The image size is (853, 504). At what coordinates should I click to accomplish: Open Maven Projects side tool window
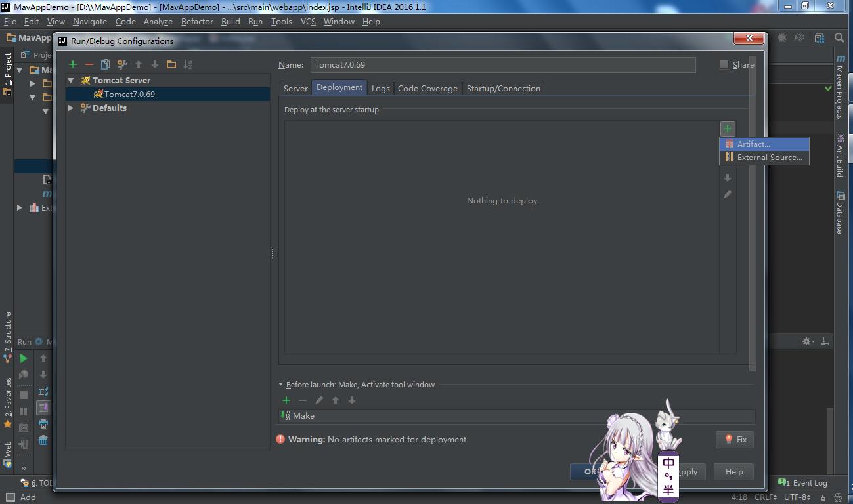[840, 87]
